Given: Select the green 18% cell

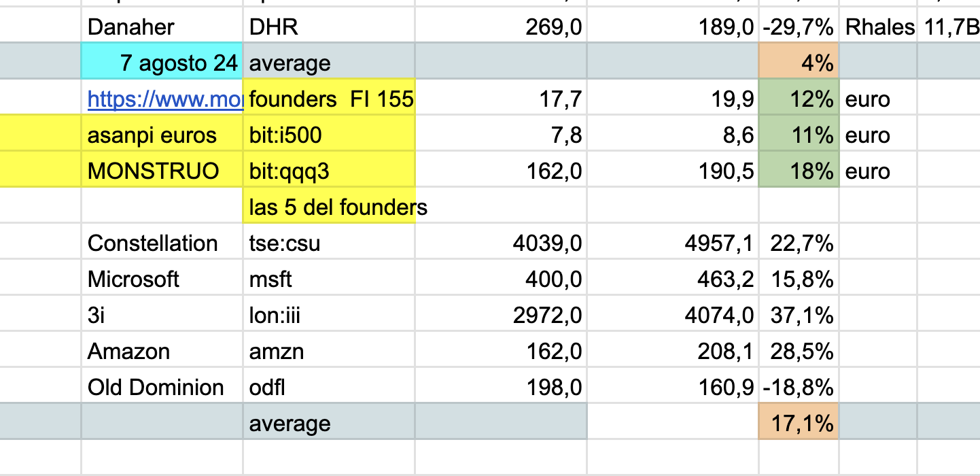Looking at the screenshot, I should (799, 171).
